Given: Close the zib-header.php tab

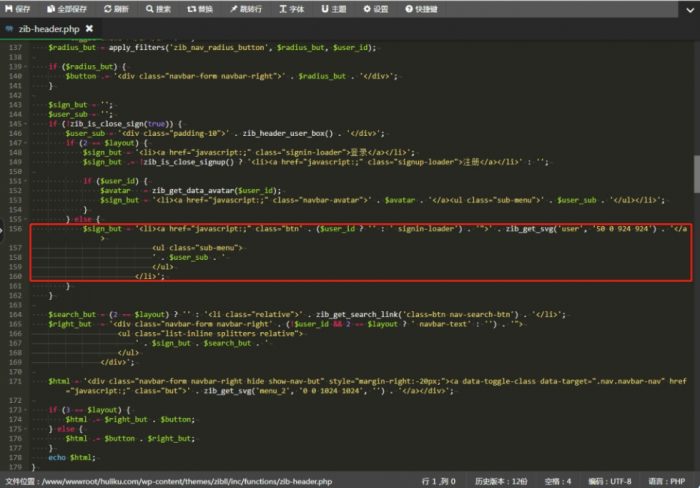Looking at the screenshot, I should 90,29.
